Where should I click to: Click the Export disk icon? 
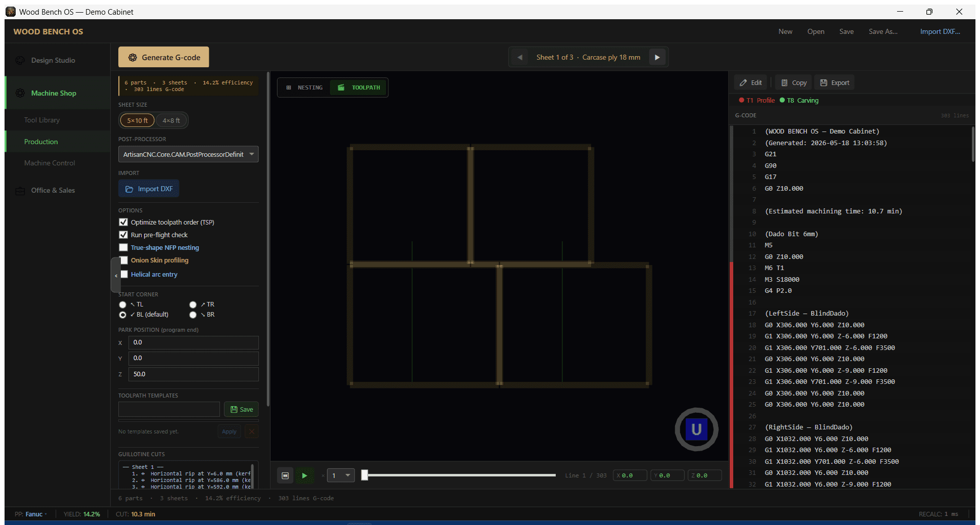[x=824, y=83]
